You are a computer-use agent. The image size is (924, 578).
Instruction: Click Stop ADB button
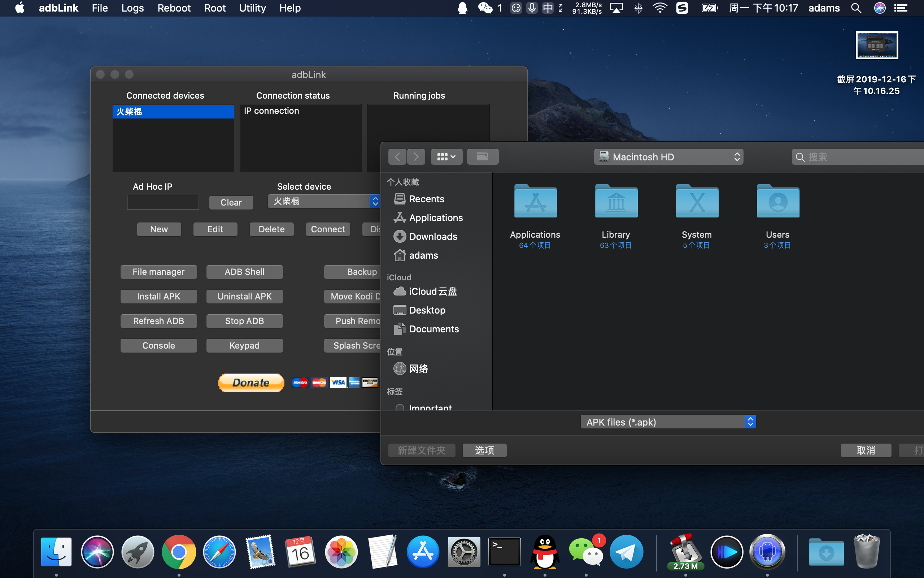(244, 321)
